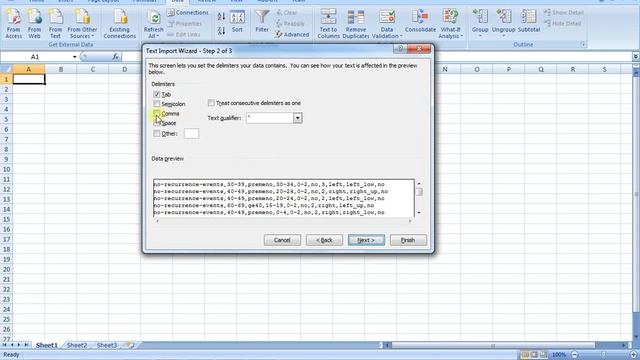Switch to Page Layout view icon
This screenshot has height=360, width=640.
pos(534,355)
